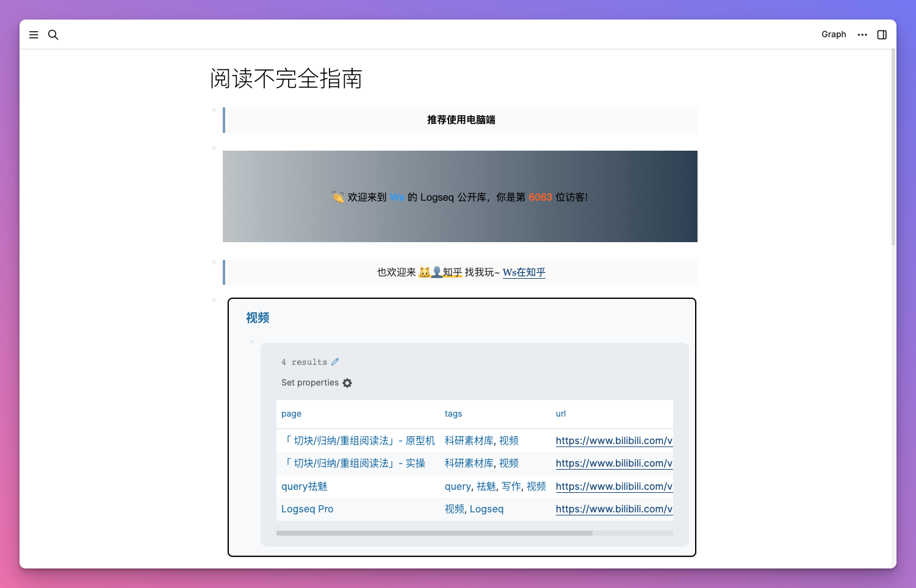Click the bullet beside the query results table
916x588 pixels.
pos(252,342)
